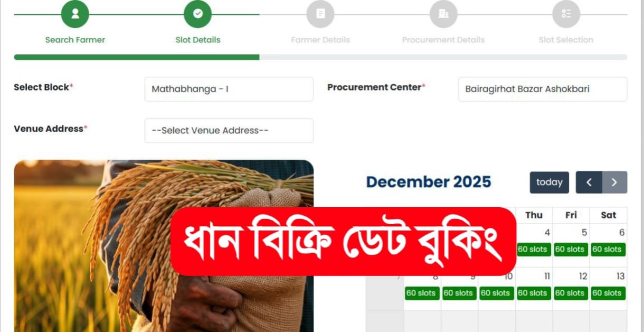Screen dimensions: 644x332
Task: Choose 60 slots on December 11
Action: point(534,293)
